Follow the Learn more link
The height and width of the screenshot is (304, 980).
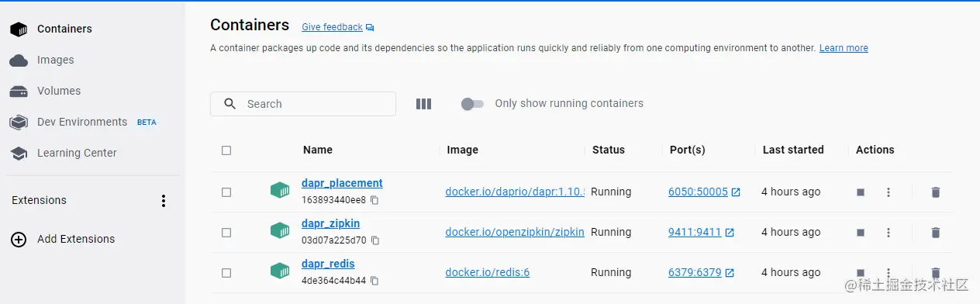coord(844,48)
